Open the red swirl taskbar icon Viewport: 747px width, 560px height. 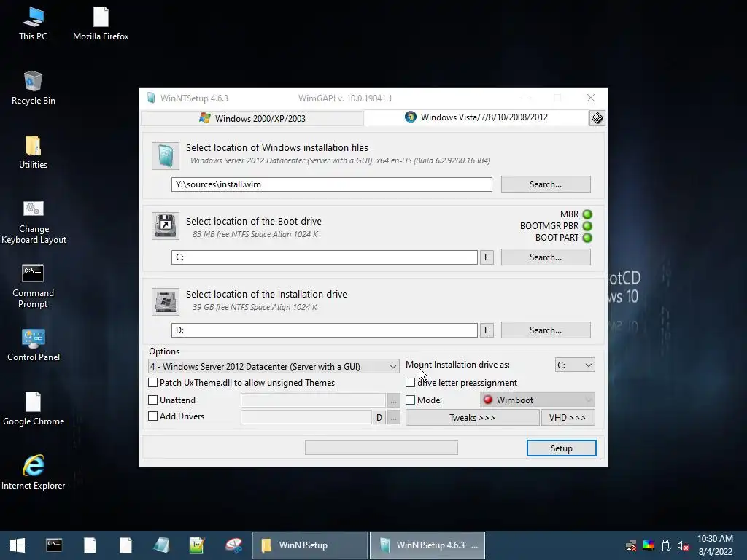pyautogui.click(x=233, y=545)
